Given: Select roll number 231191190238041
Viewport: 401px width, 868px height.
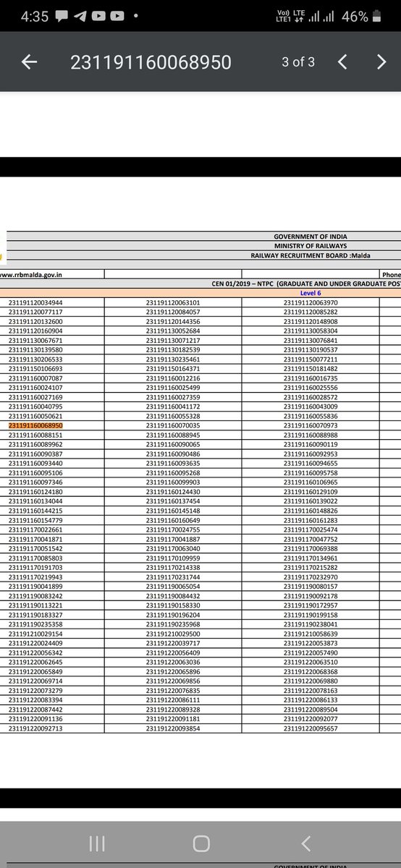Looking at the screenshot, I should (311, 625).
